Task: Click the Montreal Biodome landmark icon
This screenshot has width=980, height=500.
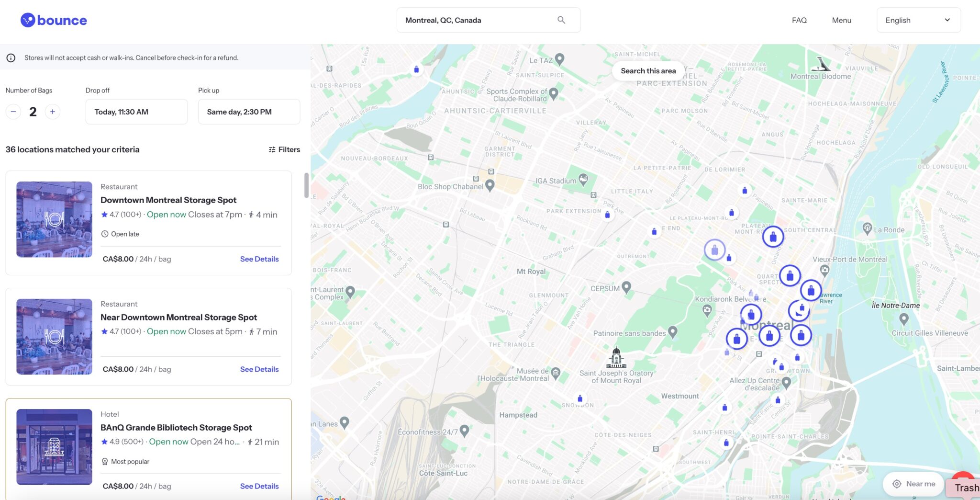Action: pos(821,64)
